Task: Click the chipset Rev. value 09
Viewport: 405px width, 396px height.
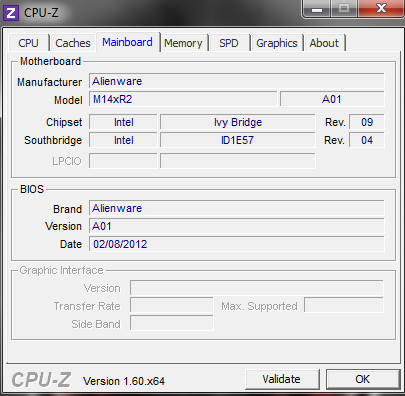Action: pyautogui.click(x=367, y=122)
